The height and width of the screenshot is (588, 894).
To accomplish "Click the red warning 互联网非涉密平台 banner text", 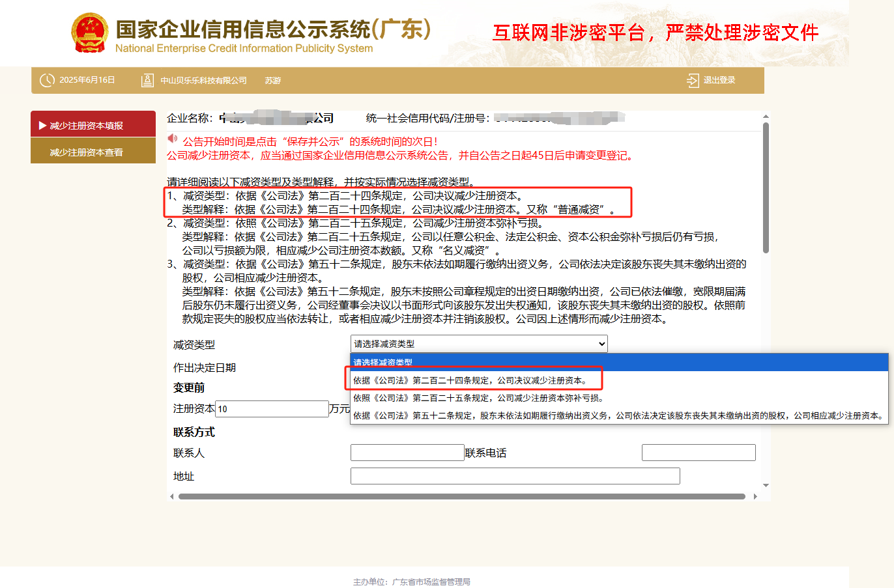I will click(656, 33).
